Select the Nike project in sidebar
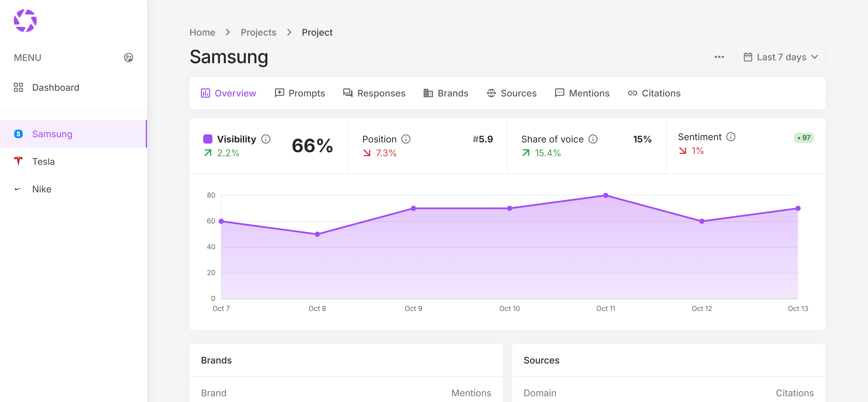868x402 pixels. coord(73,189)
